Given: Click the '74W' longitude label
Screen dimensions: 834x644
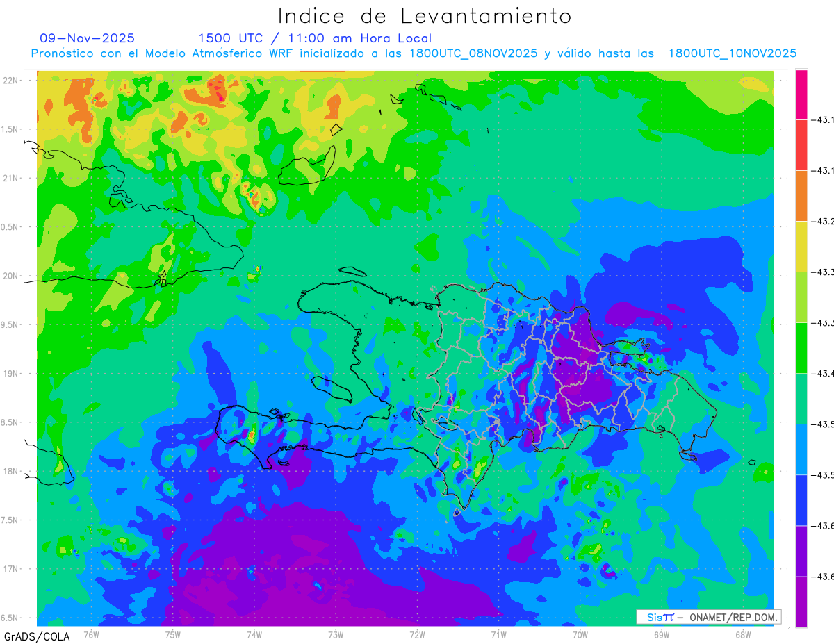Looking at the screenshot, I should click(254, 634).
